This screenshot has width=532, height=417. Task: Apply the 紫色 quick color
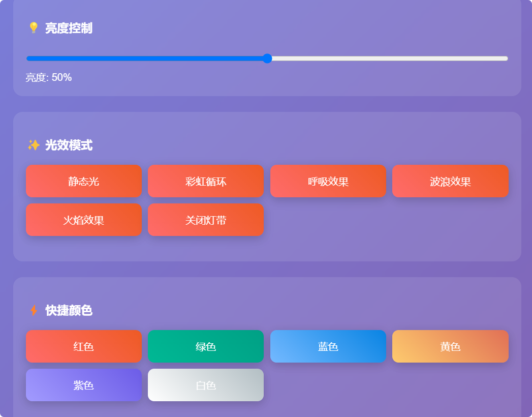pos(84,385)
